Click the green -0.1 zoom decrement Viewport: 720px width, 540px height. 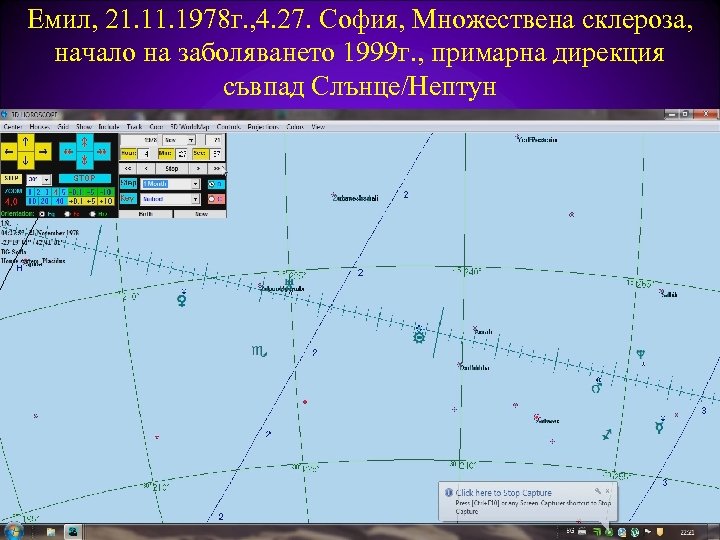coord(76,192)
